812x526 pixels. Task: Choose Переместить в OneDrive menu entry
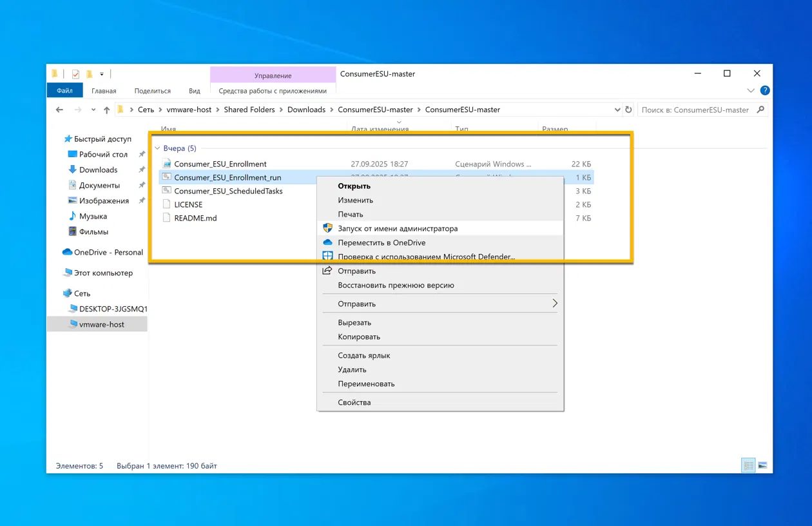(440, 242)
